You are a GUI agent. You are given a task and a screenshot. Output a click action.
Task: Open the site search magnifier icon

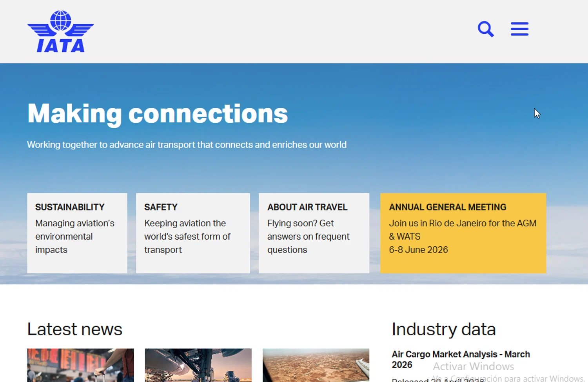coord(486,29)
